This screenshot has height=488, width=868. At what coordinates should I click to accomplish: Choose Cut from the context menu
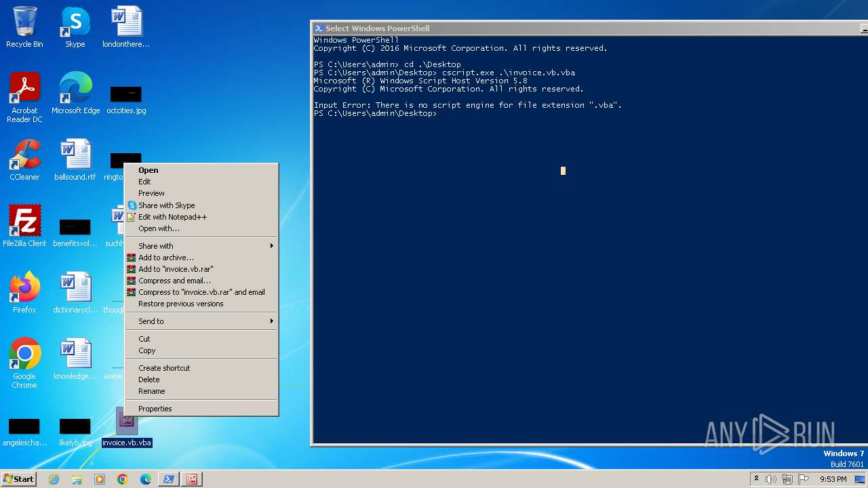[201, 339]
